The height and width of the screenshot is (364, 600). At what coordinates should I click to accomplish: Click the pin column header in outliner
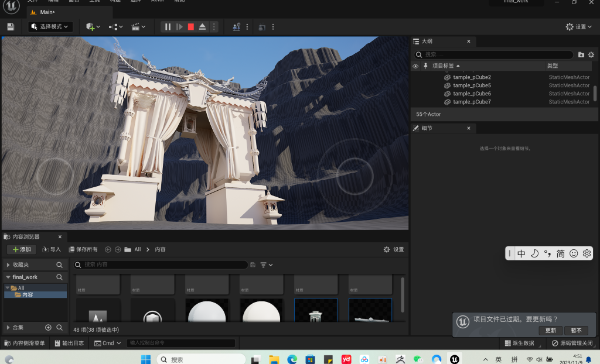(x=425, y=66)
